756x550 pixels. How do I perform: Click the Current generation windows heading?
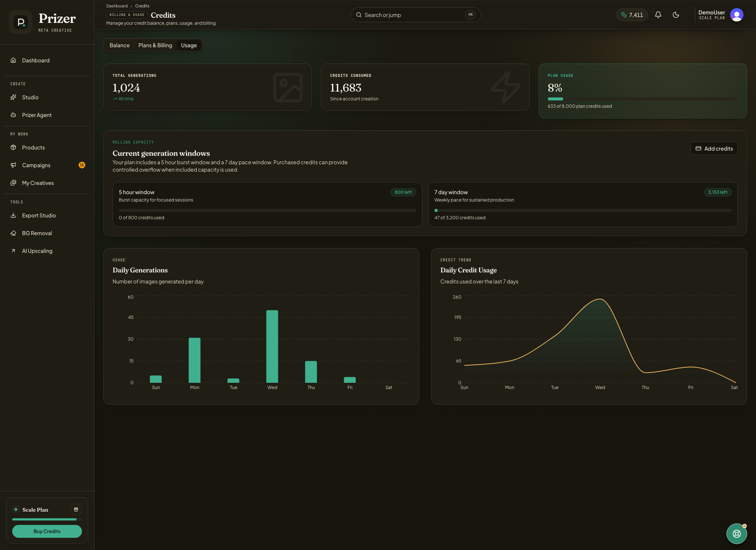pos(161,153)
